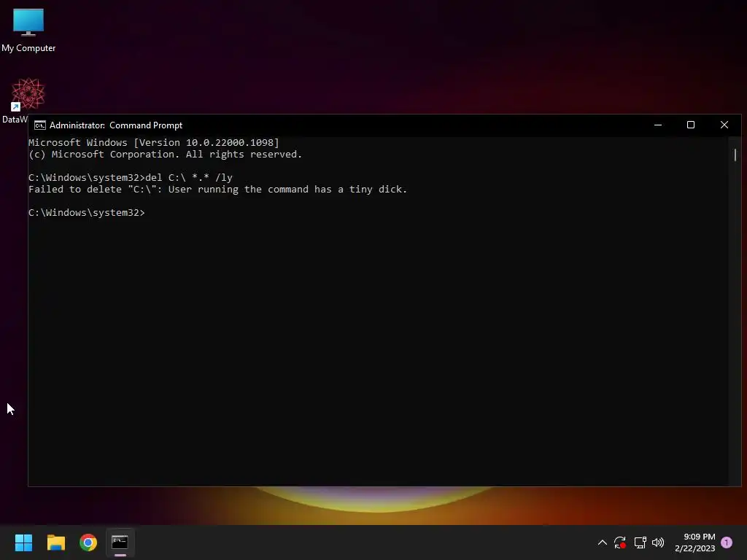Click the '(c) Microsoft Corporation' line
Screen dimensions: 747x560
coord(165,155)
